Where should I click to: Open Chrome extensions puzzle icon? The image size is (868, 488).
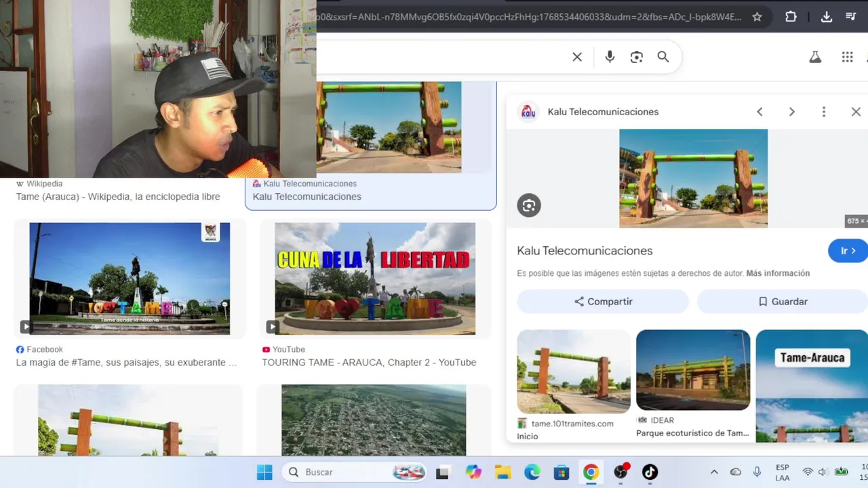pos(791,17)
